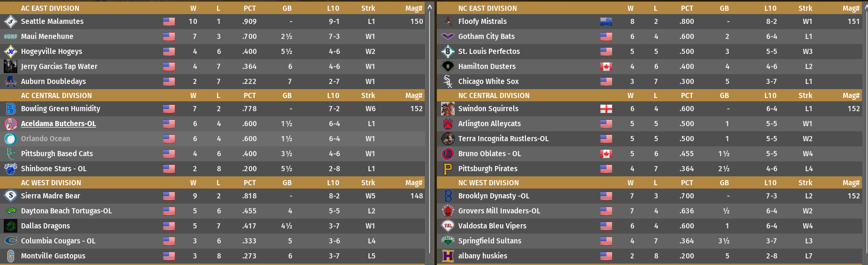The image size is (868, 265).
Task: Open the Orlando Ocean team page
Action: click(45, 139)
